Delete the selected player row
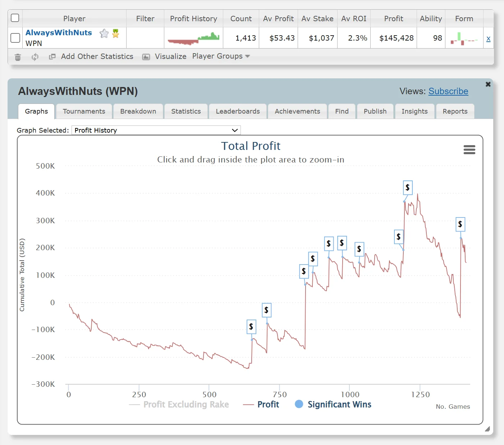Image resolution: width=504 pixels, height=445 pixels. coord(18,57)
